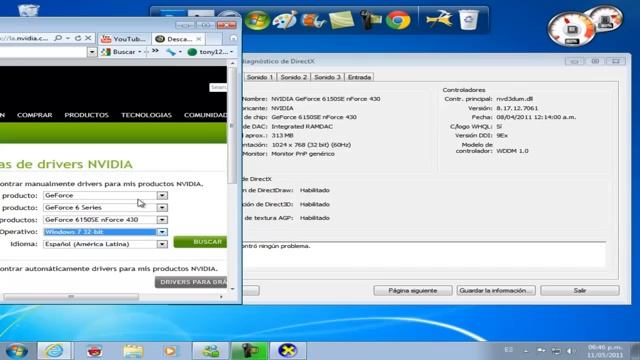Launch Windows Media Player from taskbar
Viewport: 640px width, 360px height.
(x=170, y=351)
